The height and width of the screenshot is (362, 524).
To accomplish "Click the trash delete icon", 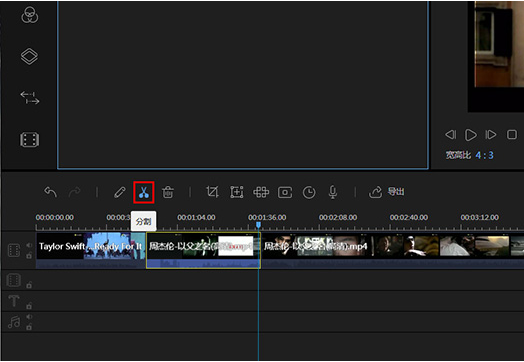I will [168, 192].
